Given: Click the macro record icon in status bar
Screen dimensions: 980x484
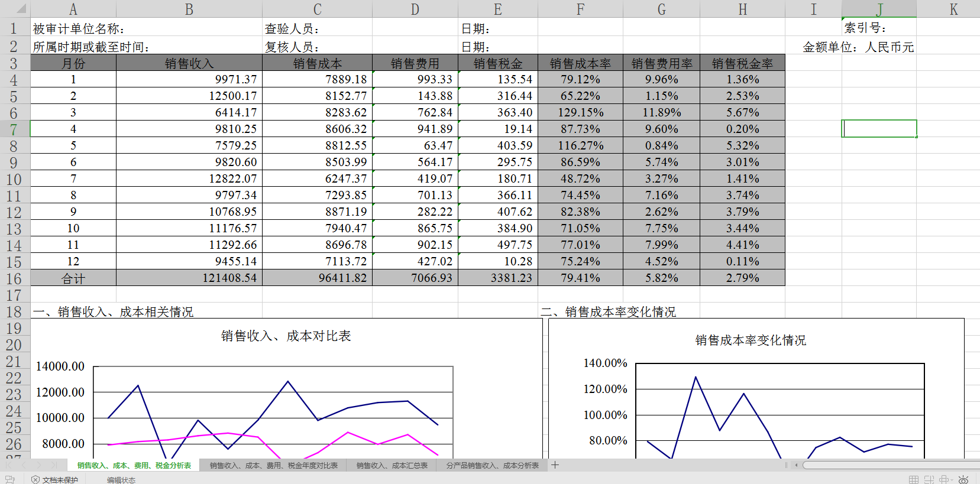Looking at the screenshot, I should [x=10, y=479].
